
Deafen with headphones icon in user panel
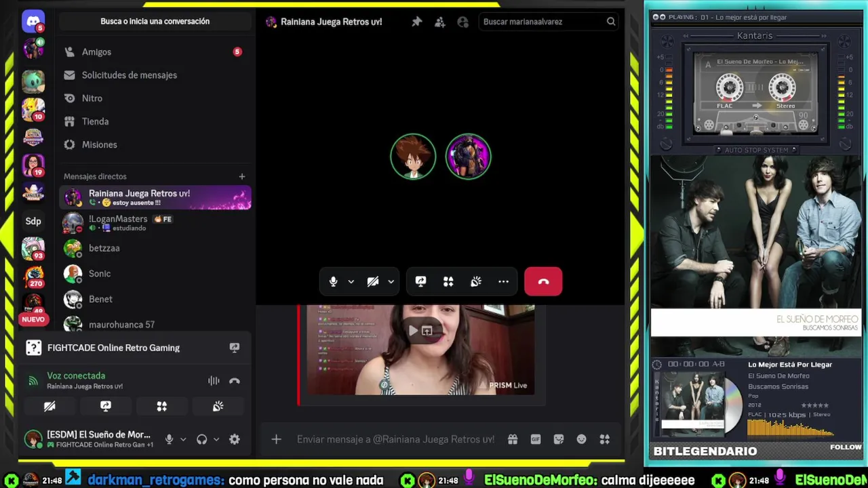(x=201, y=439)
